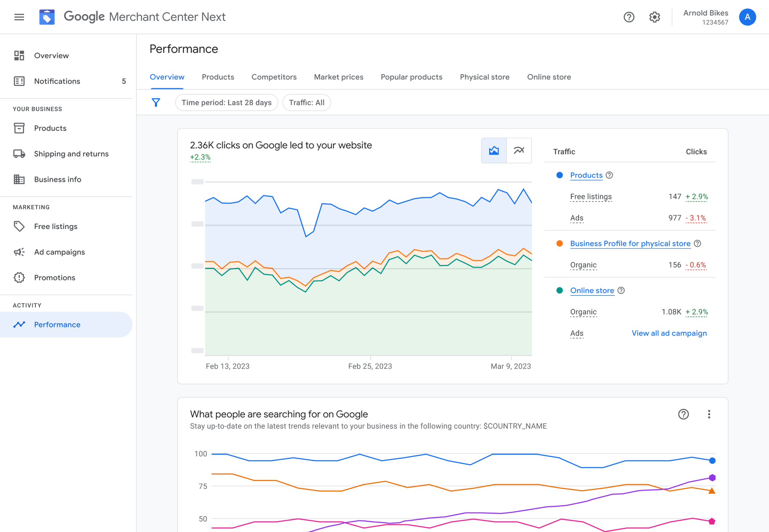Click the teal Online store legend dot
Viewport: 769px width, 532px height.
559,290
